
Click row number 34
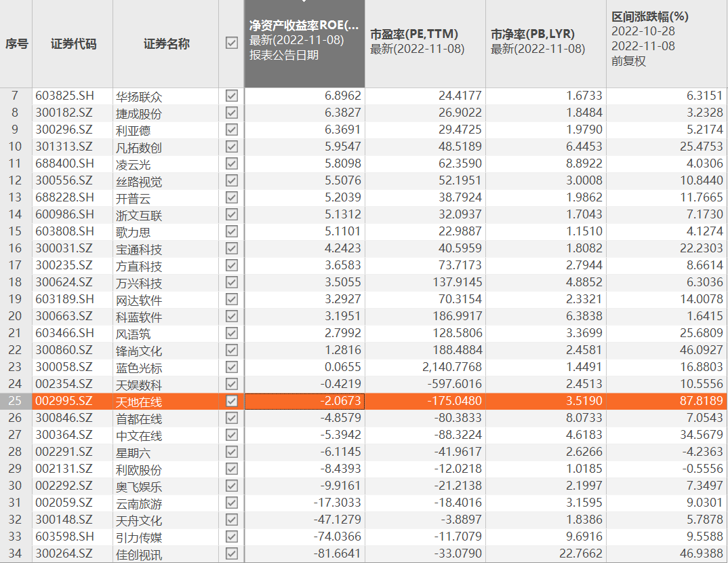coord(15,554)
